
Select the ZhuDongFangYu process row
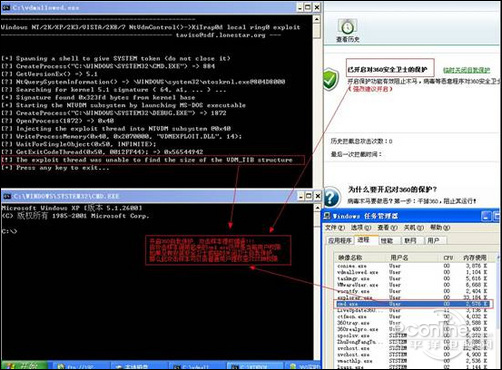[x=412, y=342]
